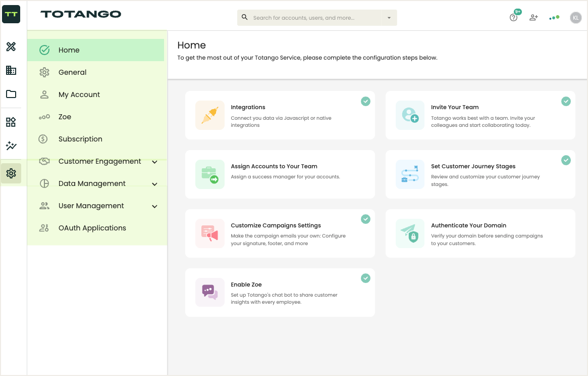Click the '9+' notification badge

518,12
